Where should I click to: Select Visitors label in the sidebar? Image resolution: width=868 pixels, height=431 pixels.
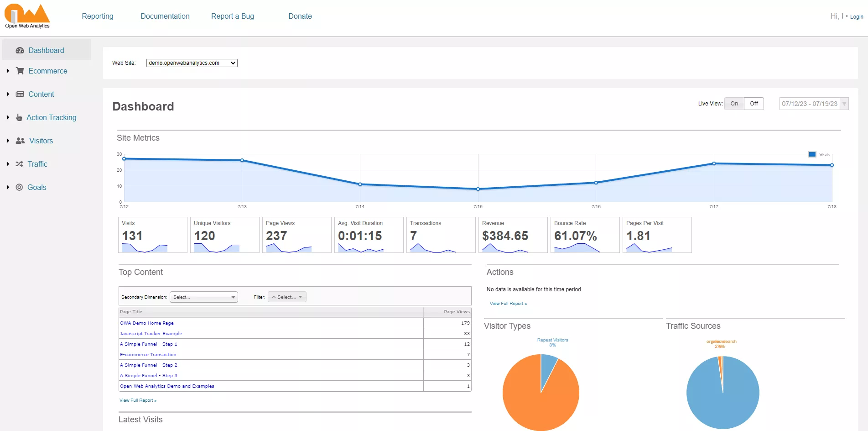(41, 141)
